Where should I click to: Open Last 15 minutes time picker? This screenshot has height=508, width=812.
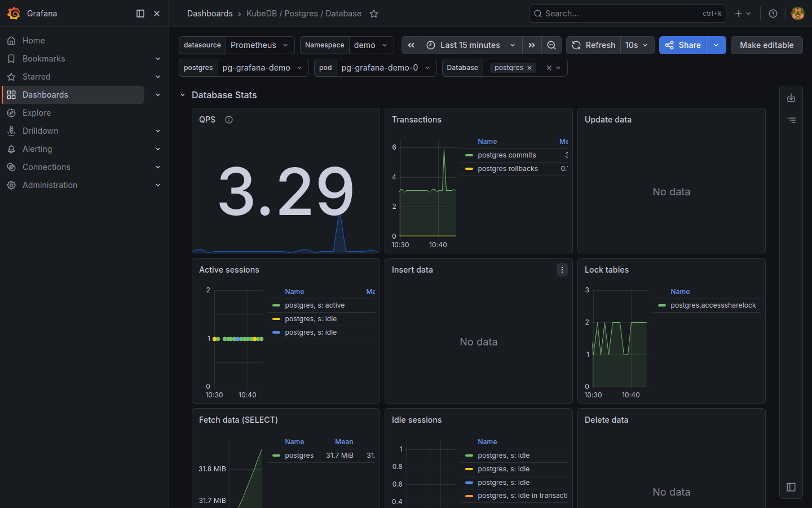point(471,45)
